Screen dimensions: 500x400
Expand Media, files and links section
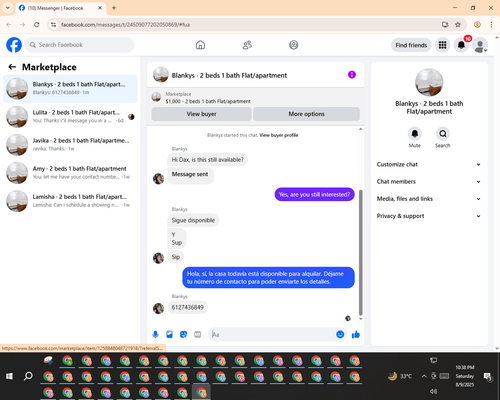point(429,199)
